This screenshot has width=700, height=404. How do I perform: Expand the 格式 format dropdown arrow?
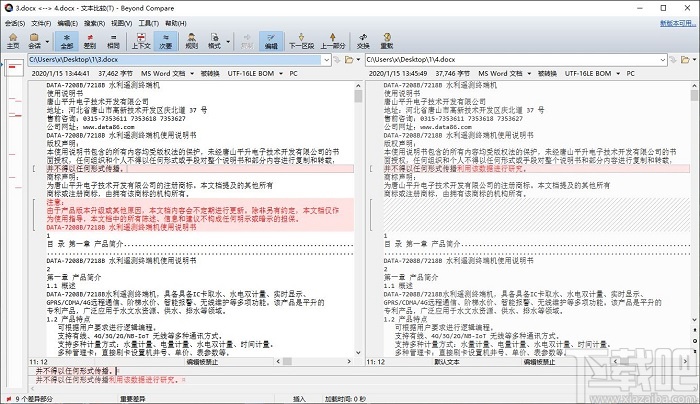coord(228,42)
